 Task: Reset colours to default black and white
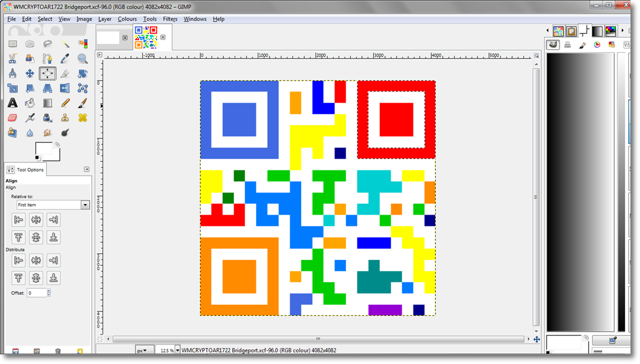coord(37,158)
